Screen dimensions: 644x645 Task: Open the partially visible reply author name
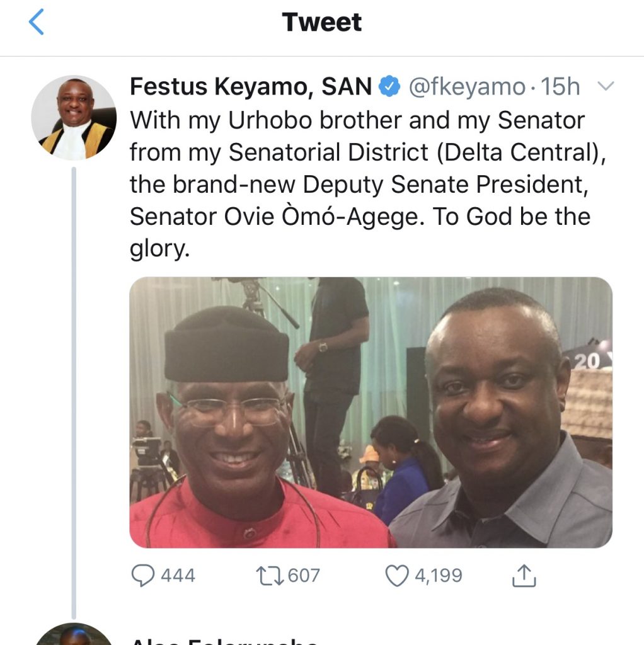click(224, 641)
